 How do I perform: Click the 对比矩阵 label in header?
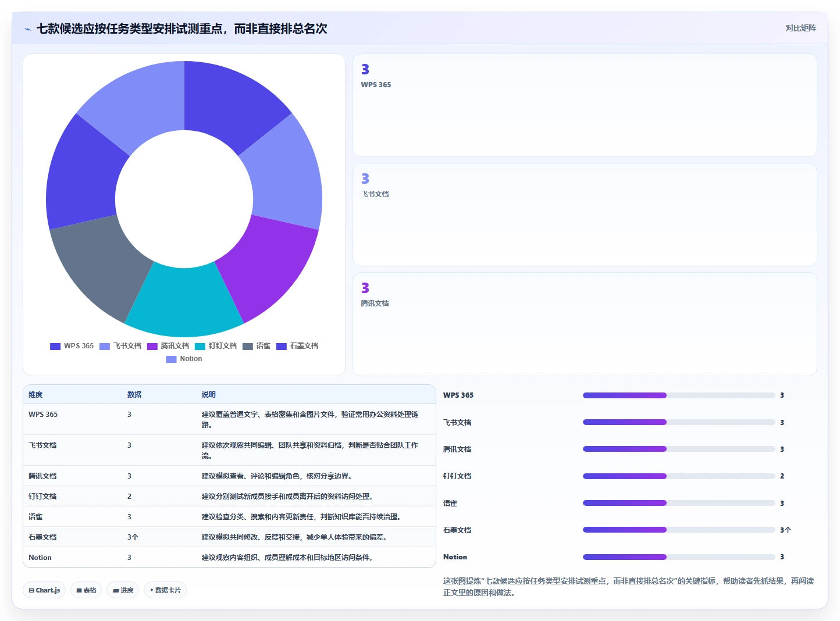(x=800, y=28)
